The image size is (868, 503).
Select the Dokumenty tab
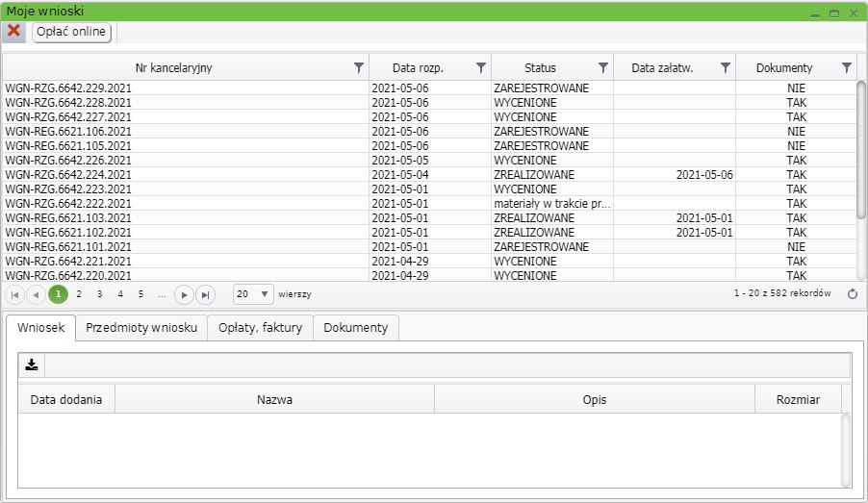click(x=355, y=328)
